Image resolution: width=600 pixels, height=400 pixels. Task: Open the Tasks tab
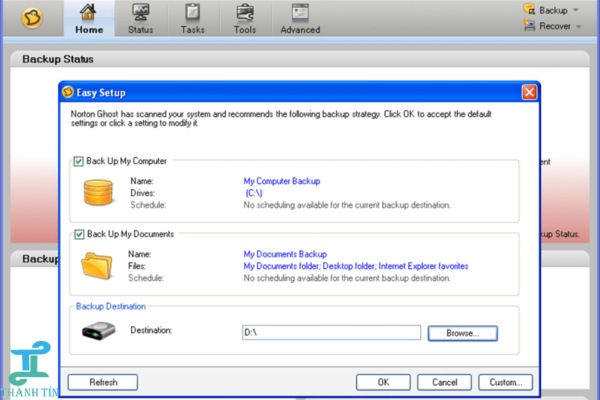[x=192, y=18]
